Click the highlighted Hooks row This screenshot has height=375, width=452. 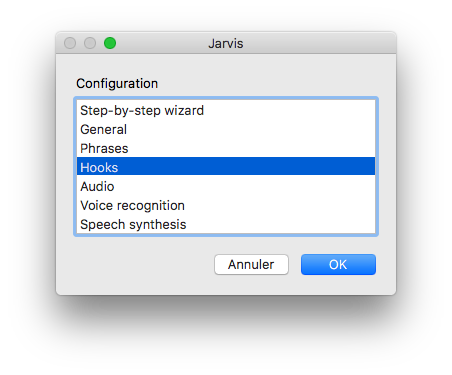(226, 166)
